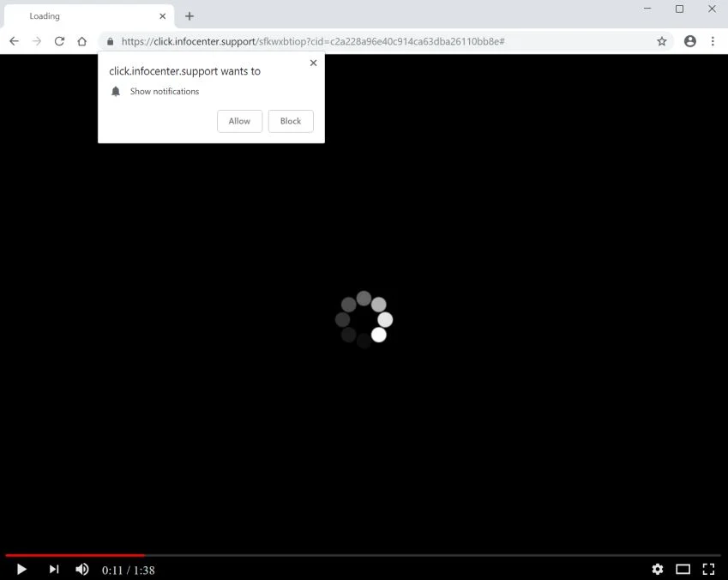Play the video
728x580 pixels.
[x=21, y=570]
